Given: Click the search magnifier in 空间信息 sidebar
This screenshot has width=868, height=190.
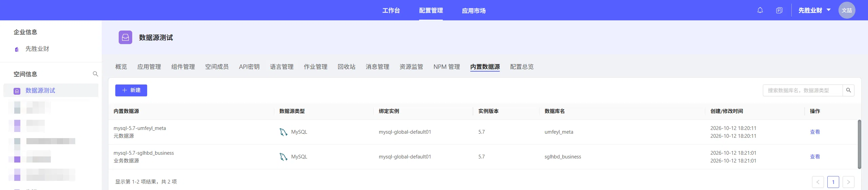Looking at the screenshot, I should tap(95, 74).
